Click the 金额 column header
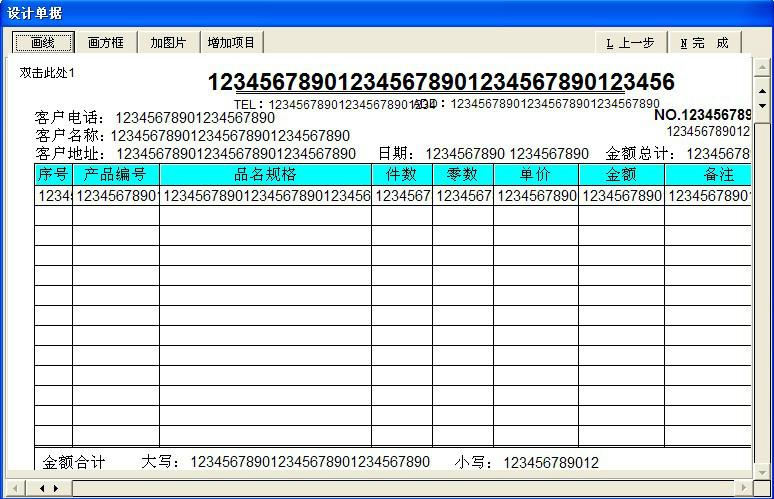The height and width of the screenshot is (499, 774). click(621, 174)
